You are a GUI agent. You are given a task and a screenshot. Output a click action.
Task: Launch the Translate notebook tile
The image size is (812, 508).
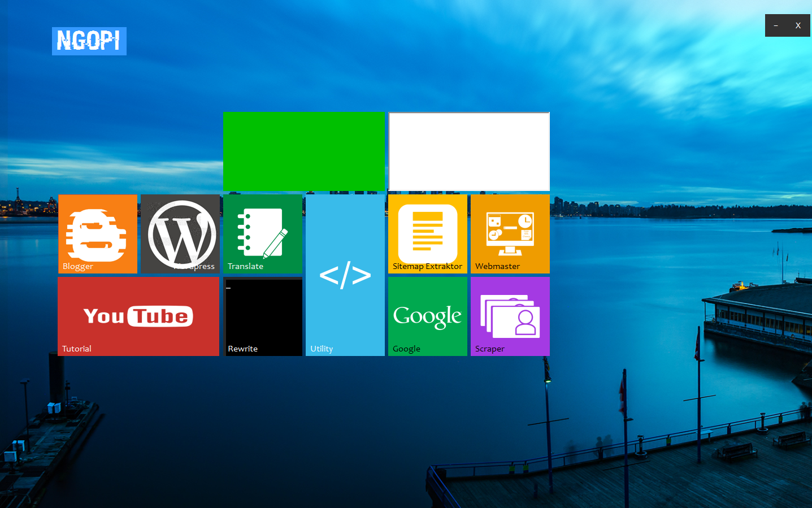tap(263, 234)
